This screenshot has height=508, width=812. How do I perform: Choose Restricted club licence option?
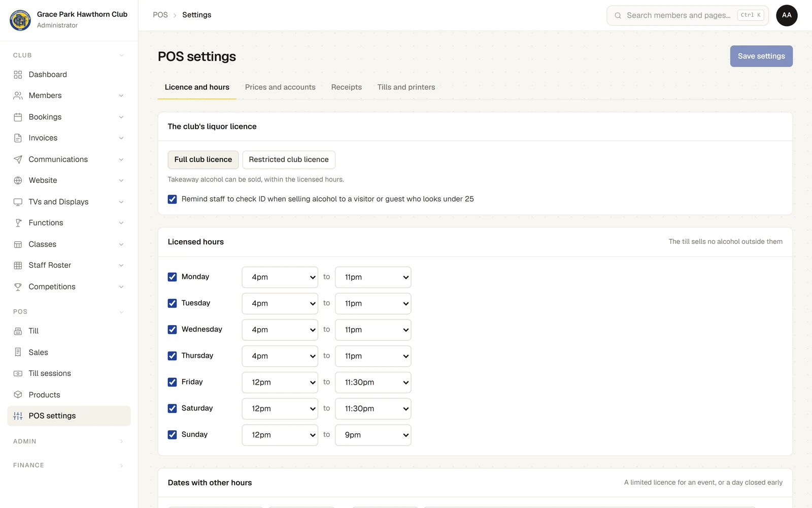pos(289,160)
